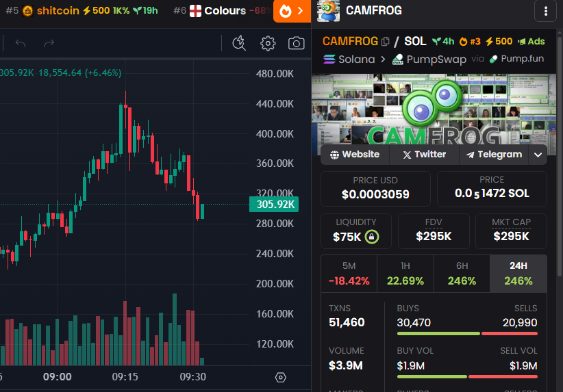The image size is (563, 392).
Task: Click the BUYS 30,470 value
Action: click(x=414, y=322)
